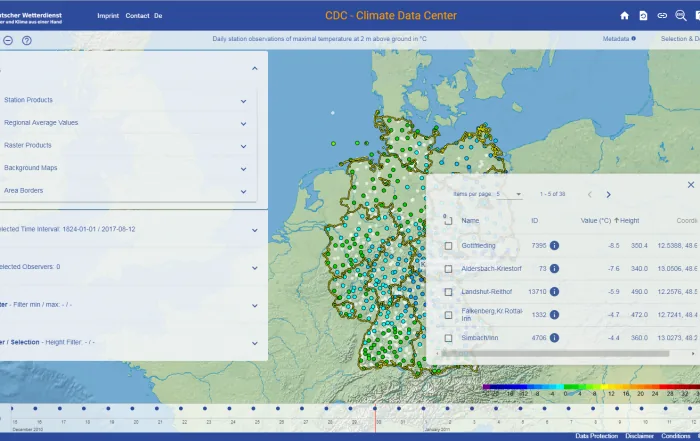Screen dimensions: 700x441
Task: Open the help question mark icon
Action: pos(27,41)
